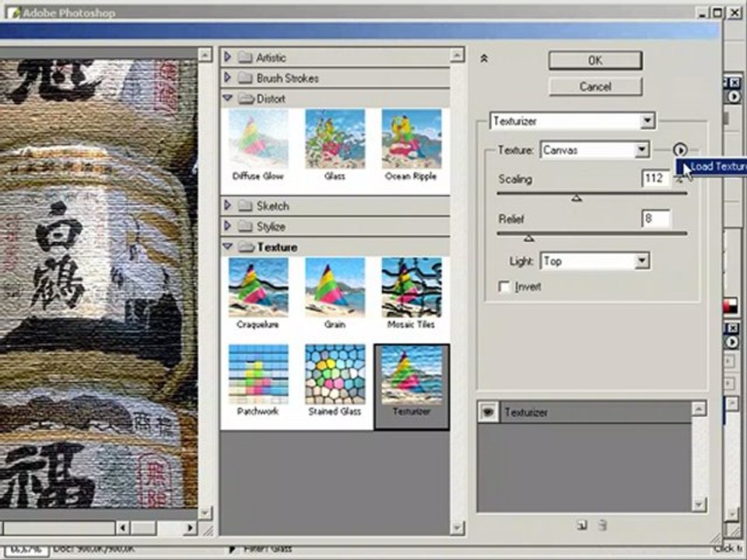Expand the Stylize filter folder
747x560 pixels.
tap(227, 226)
